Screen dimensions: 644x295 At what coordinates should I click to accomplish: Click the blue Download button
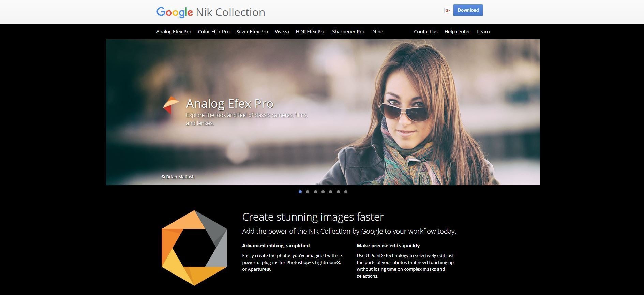click(468, 10)
